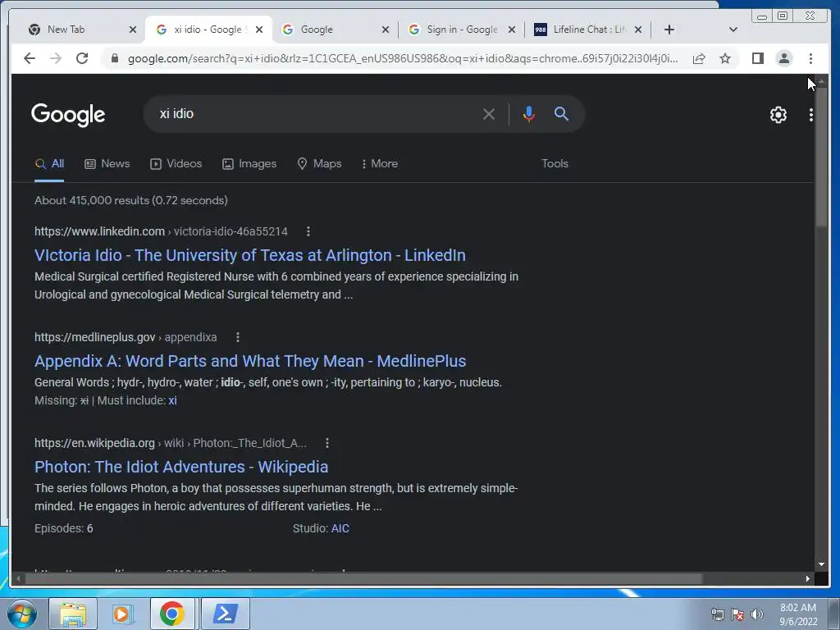
Task: Click the address bar URL
Action: [403, 58]
